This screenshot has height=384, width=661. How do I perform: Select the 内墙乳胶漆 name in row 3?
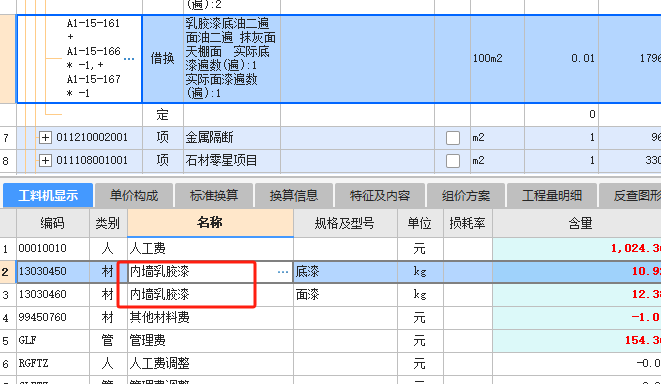coord(210,295)
